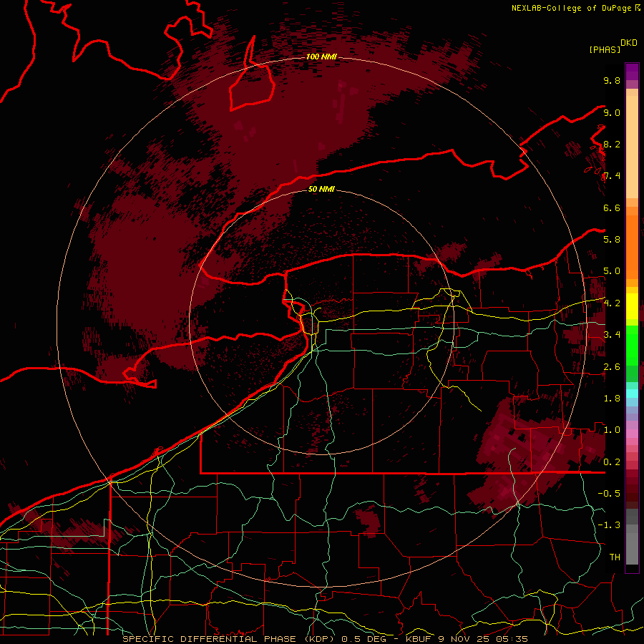Click the 5.0 scale value
This screenshot has height=644, width=644.
point(612,271)
